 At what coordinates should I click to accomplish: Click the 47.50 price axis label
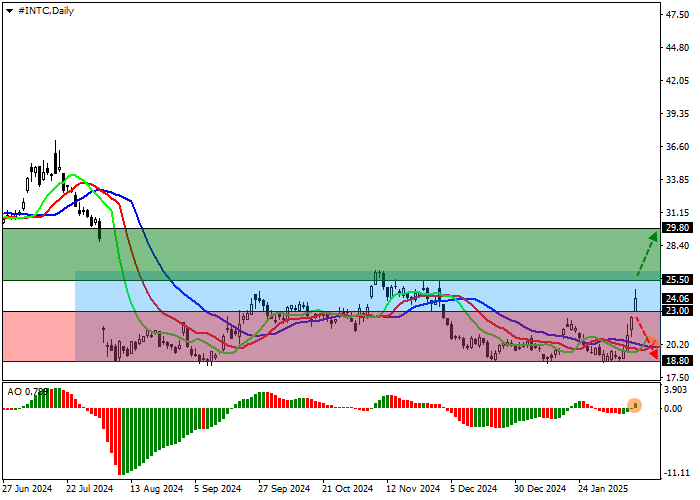tap(678, 15)
